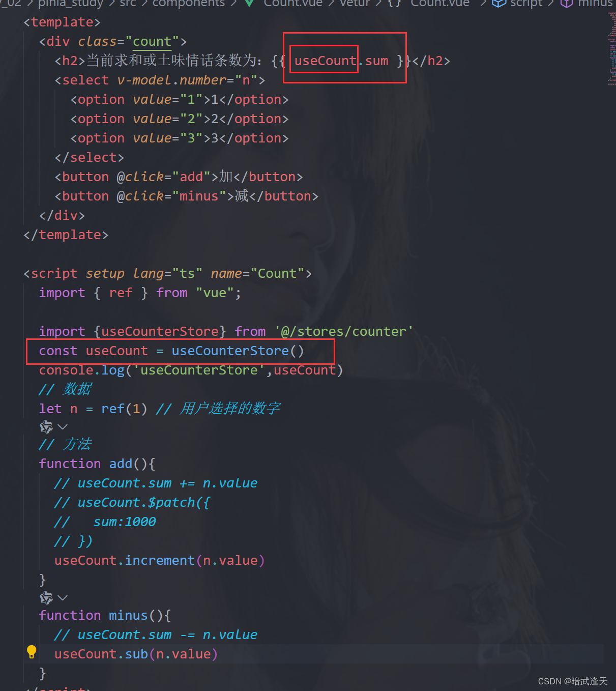The width and height of the screenshot is (616, 691).
Task: Click the script cube icon in breadcrumb
Action: pos(499,3)
